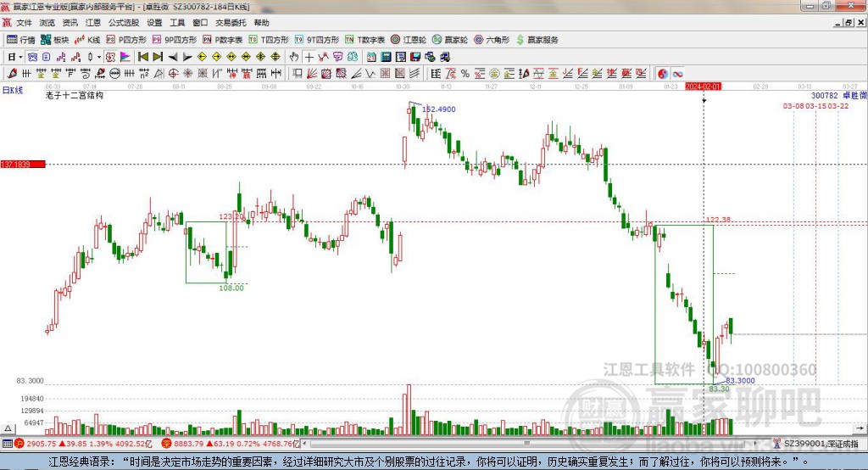Click the 108.00 low price label
Screen dimensions: 868x470
pos(231,288)
